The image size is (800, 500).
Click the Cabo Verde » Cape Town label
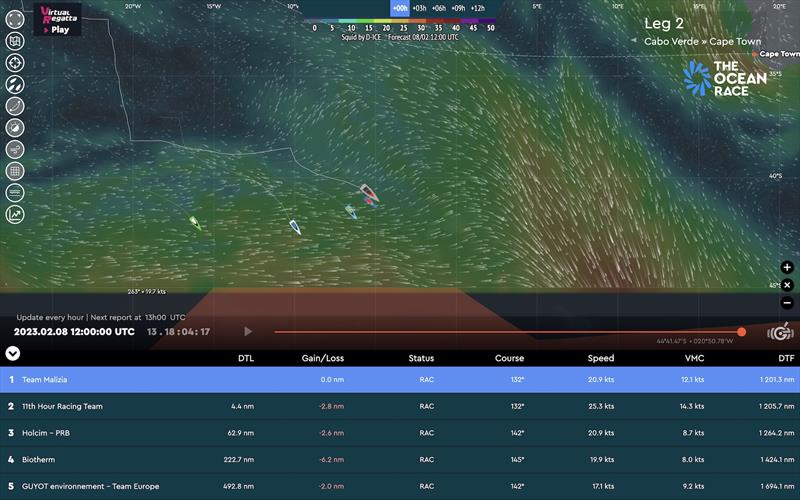(703, 41)
